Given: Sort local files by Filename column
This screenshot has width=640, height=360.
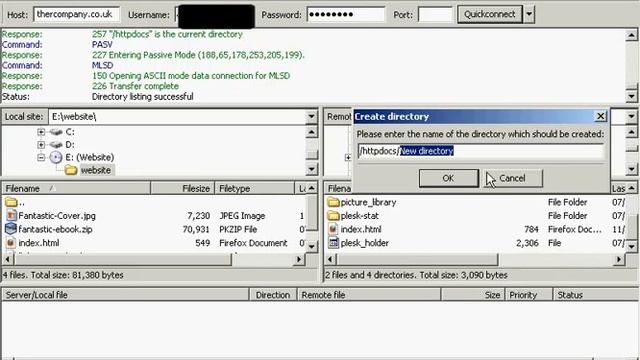Looking at the screenshot, I should 77,188.
